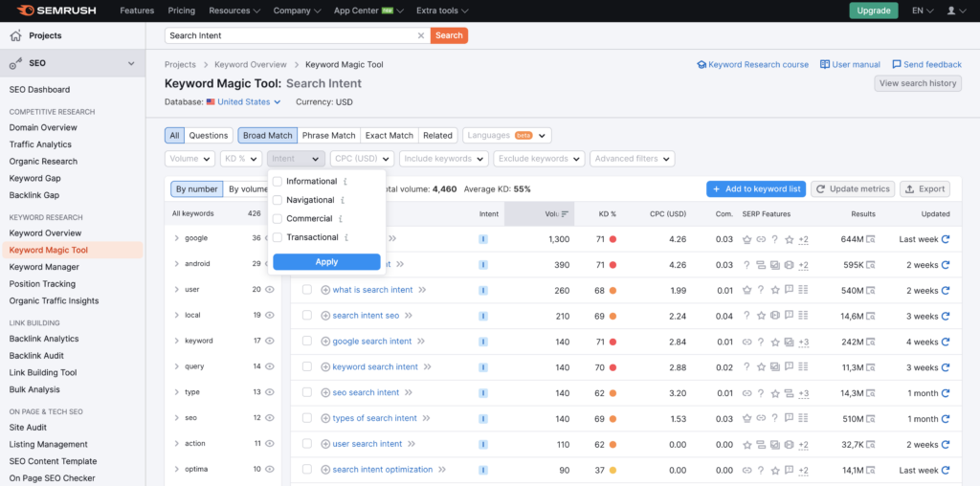Open the 'types of search intent' keyword link
Image resolution: width=980 pixels, height=486 pixels.
tap(374, 418)
